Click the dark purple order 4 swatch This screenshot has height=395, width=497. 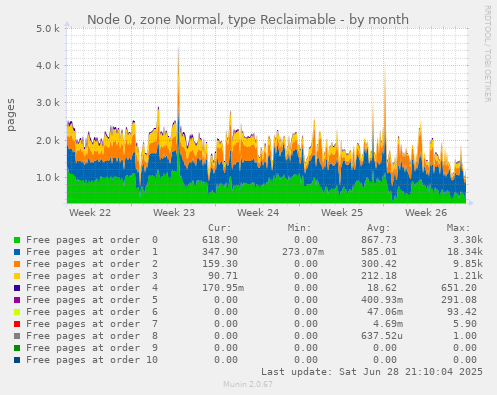click(17, 288)
